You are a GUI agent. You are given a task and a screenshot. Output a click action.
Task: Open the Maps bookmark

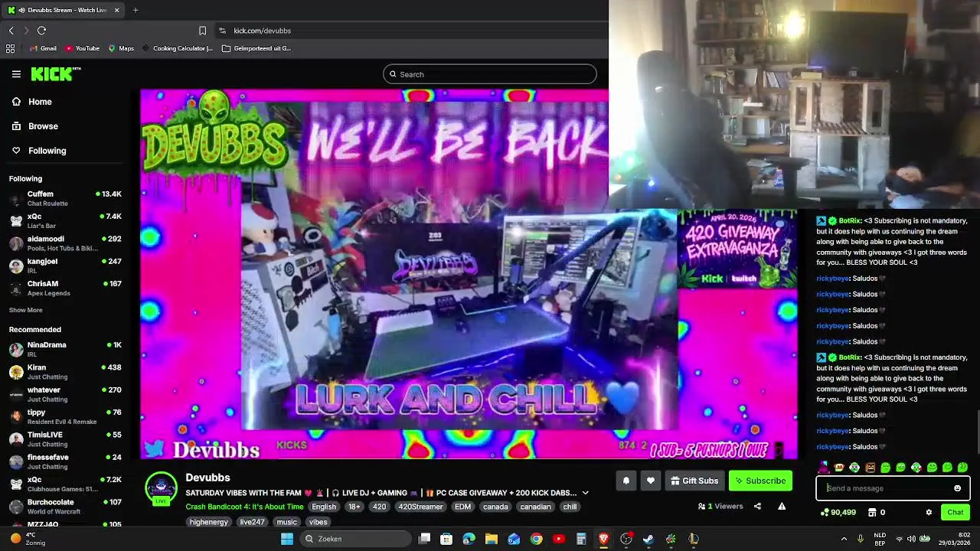click(121, 48)
